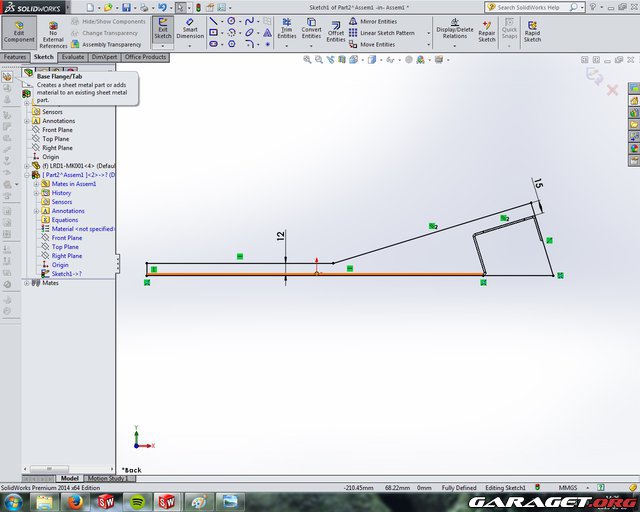Switch to the Evaluate tab
640x512 pixels.
[73, 57]
